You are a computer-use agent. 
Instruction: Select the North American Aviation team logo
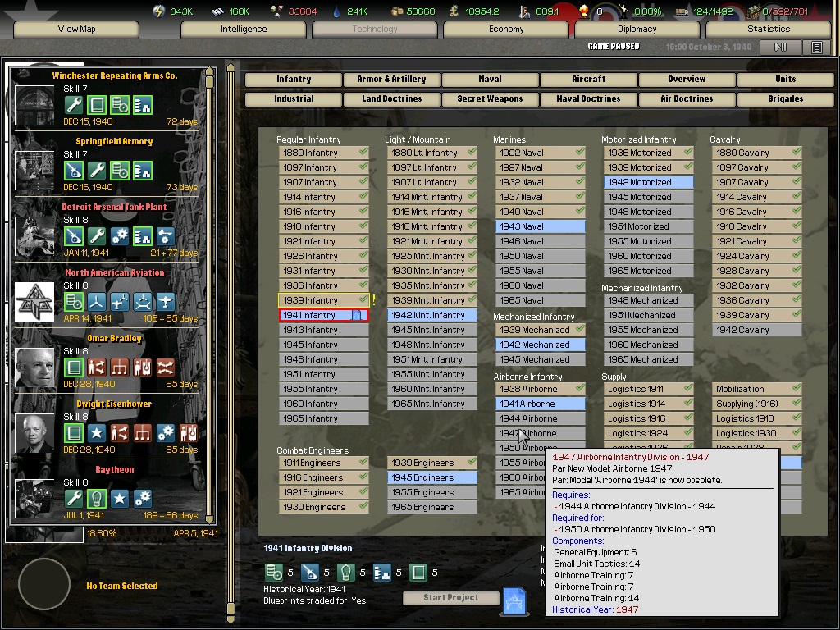pyautogui.click(x=34, y=302)
